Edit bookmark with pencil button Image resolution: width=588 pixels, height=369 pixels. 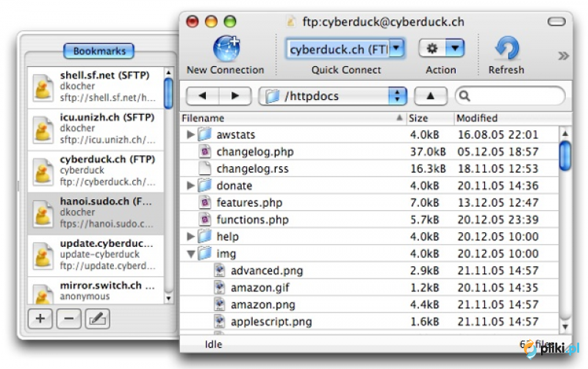[x=98, y=319]
